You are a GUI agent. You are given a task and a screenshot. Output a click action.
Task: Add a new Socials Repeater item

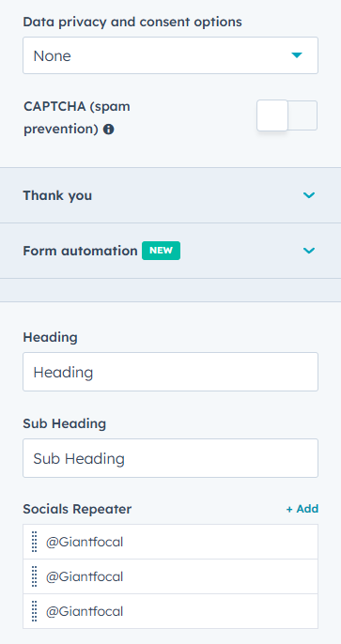click(x=302, y=509)
